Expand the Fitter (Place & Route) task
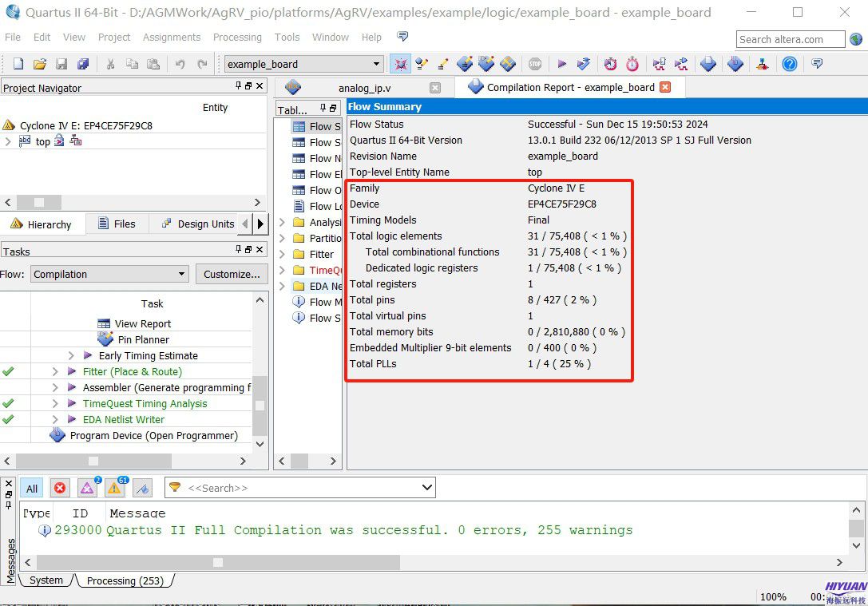The height and width of the screenshot is (606, 868). tap(56, 371)
